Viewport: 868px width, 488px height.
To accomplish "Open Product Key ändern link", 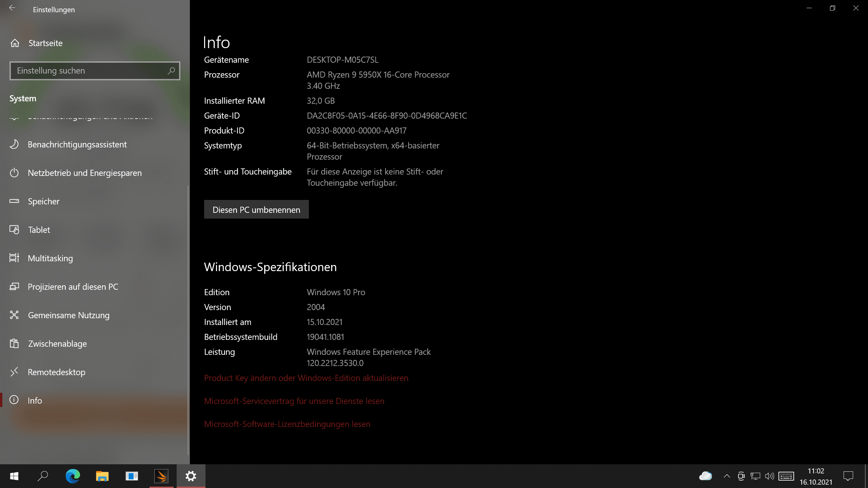I will (x=306, y=378).
